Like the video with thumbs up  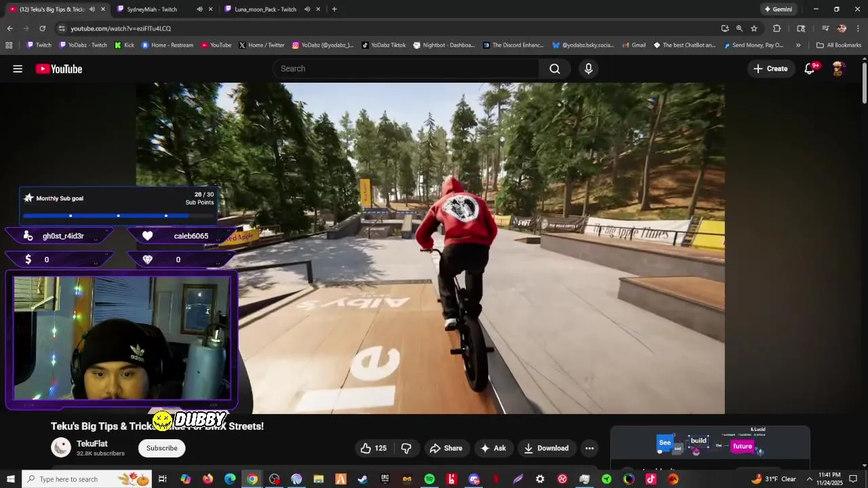pos(374,448)
